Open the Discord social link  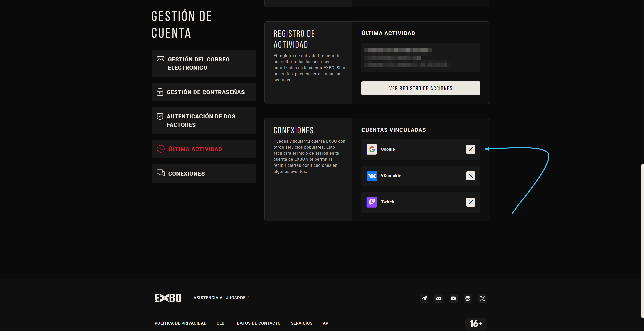(x=439, y=298)
